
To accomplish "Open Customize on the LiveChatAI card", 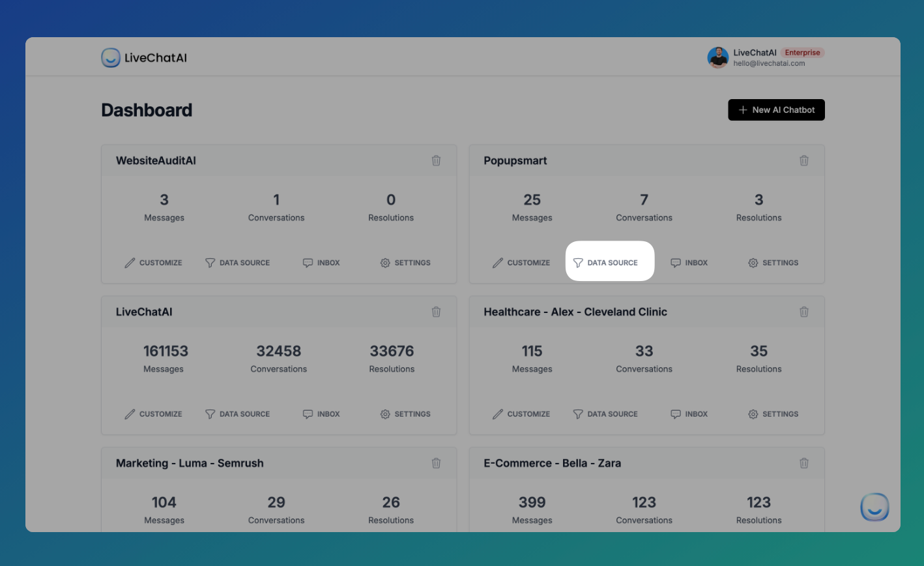I will pos(153,414).
